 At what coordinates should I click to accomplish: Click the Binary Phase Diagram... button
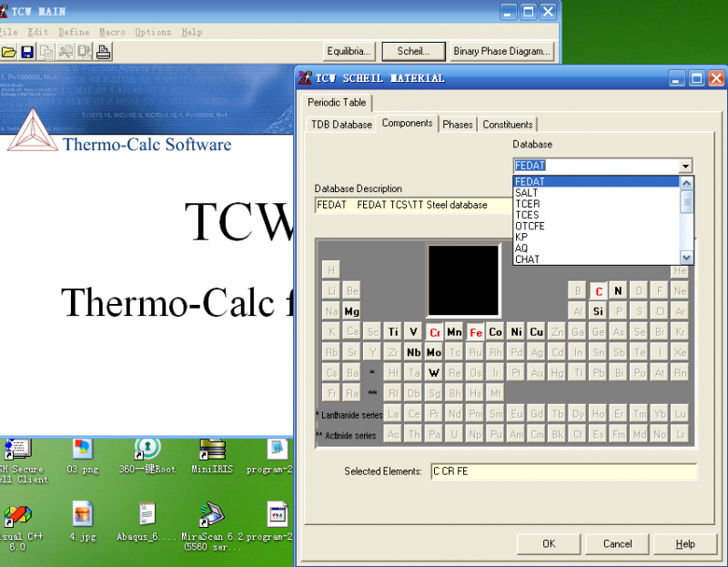(501, 51)
